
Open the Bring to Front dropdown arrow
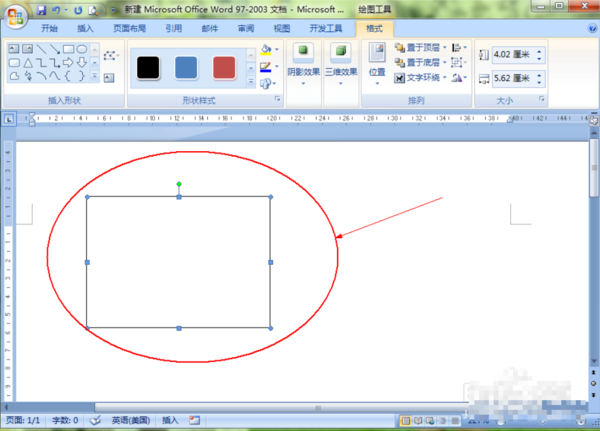pos(445,47)
